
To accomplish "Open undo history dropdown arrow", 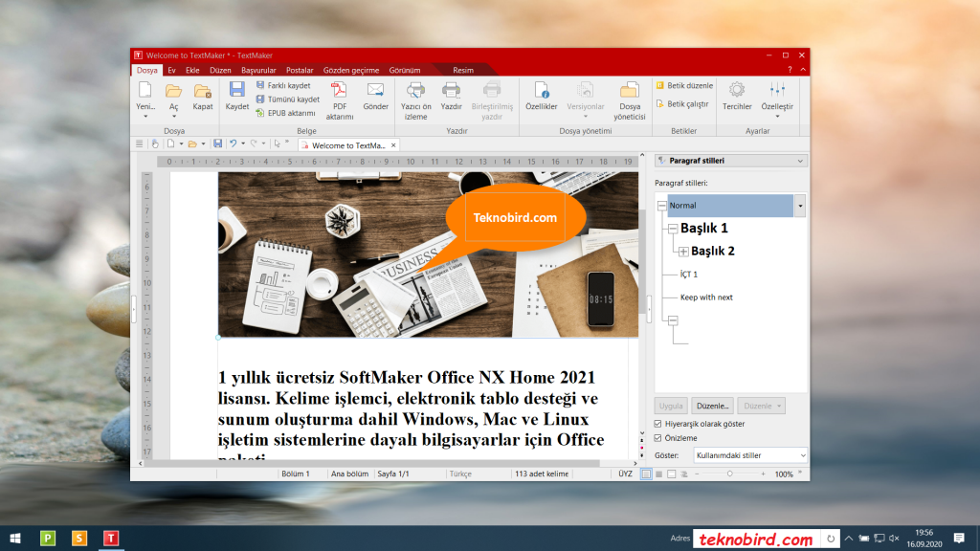I will point(243,144).
